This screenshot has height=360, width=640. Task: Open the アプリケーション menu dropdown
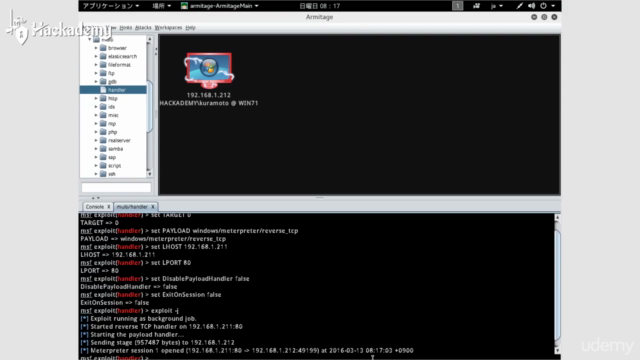(111, 6)
